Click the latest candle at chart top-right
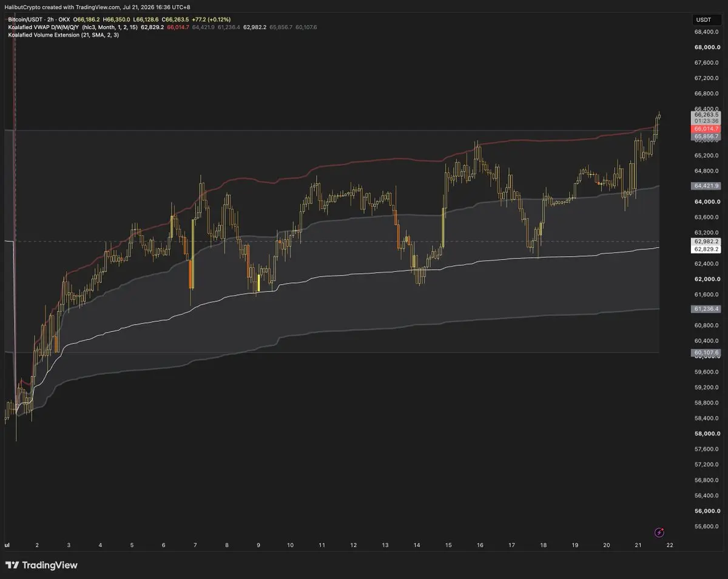 659,115
